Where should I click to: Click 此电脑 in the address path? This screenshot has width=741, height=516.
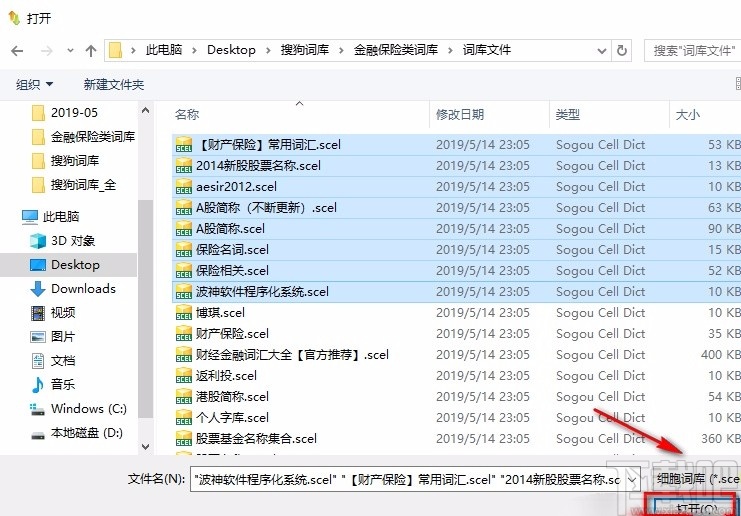coord(164,50)
